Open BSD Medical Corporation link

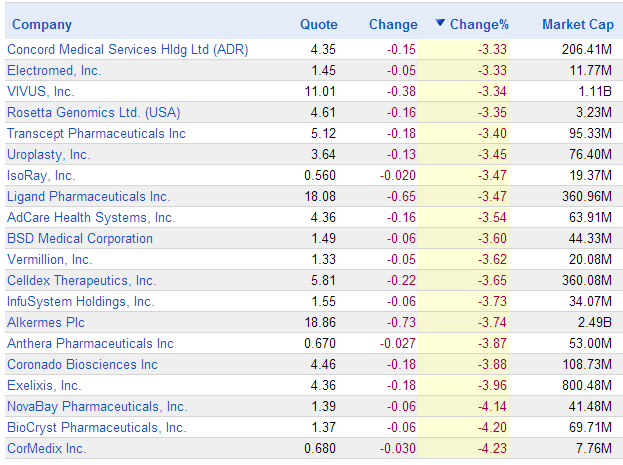[80, 238]
